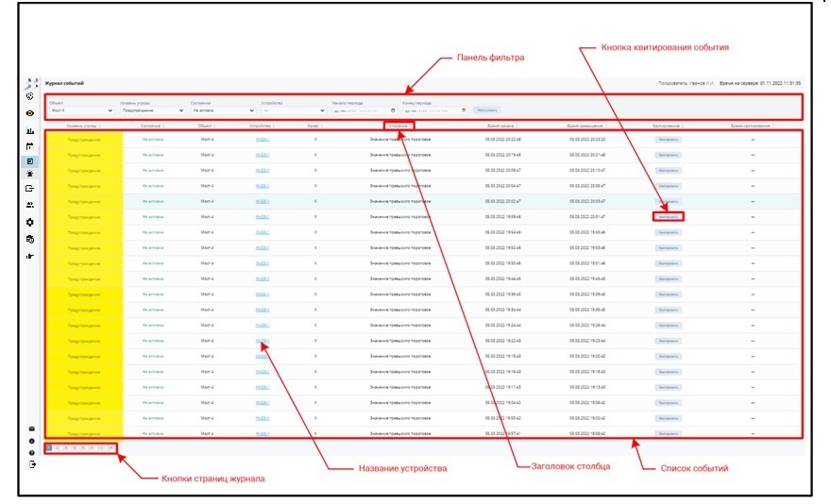Click the help question mark icon
Image resolution: width=831 pixels, height=504 pixels.
click(x=31, y=453)
